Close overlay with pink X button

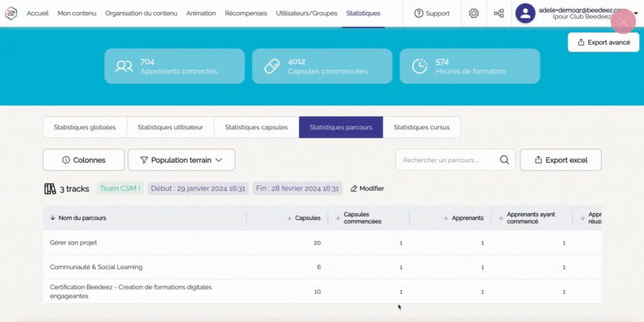pos(622,22)
